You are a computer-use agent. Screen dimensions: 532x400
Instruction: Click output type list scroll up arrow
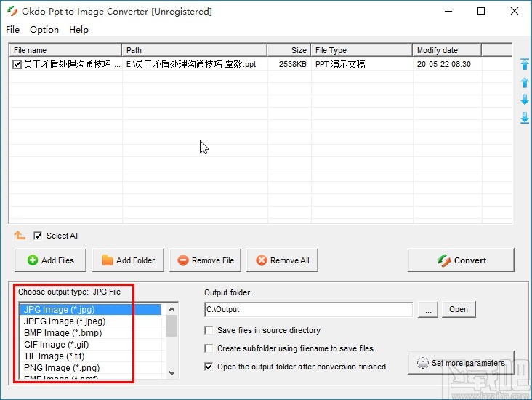click(x=172, y=309)
